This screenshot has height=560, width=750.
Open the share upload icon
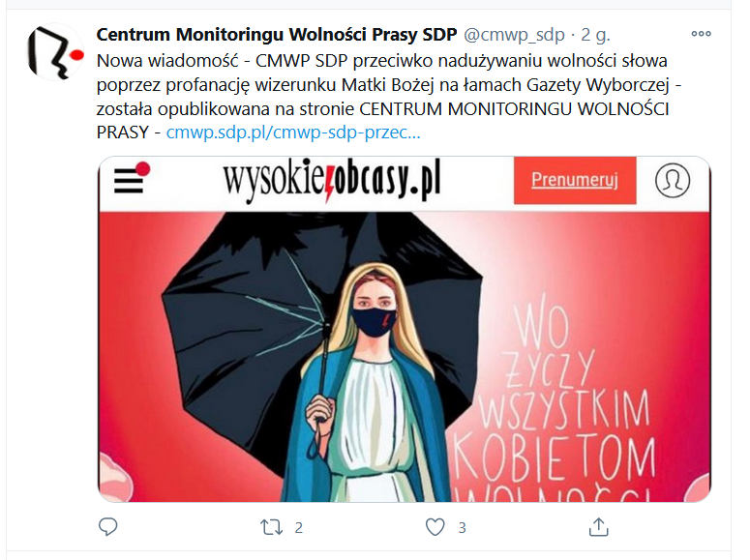tap(598, 527)
